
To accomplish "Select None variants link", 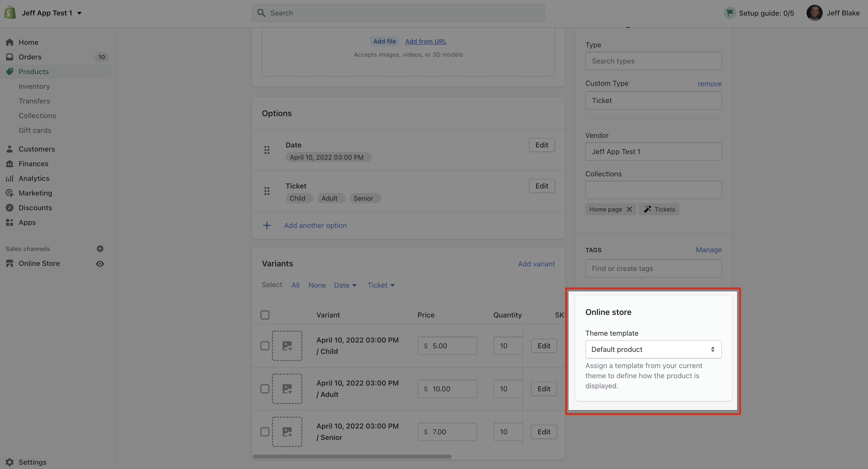I will coord(317,285).
